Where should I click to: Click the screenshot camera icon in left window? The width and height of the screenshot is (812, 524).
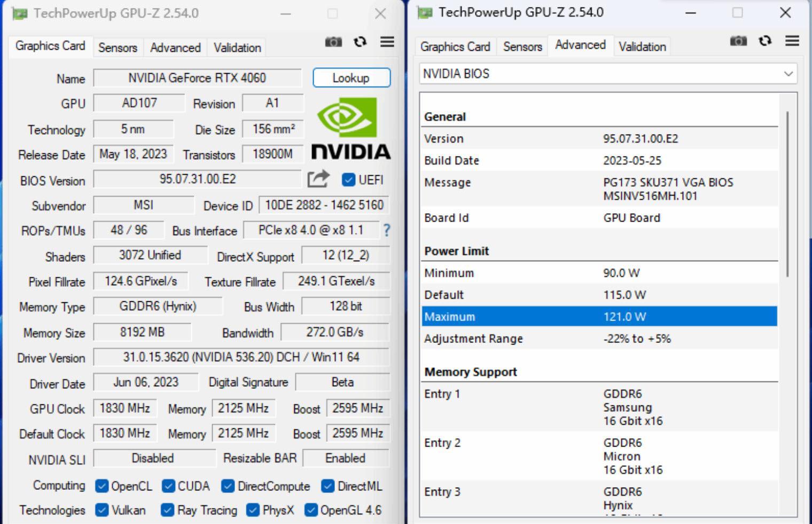[x=333, y=42]
